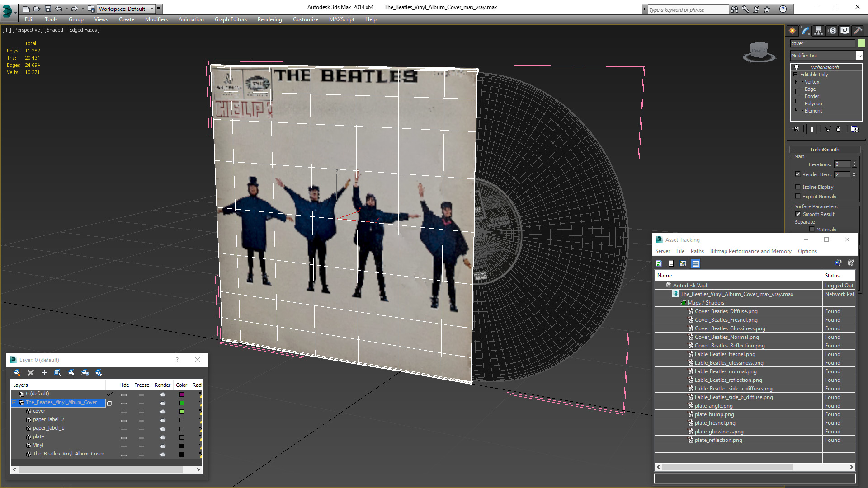The image size is (868, 488).
Task: Click Freeze/Unfreeze All Layers icon
Action: click(x=99, y=373)
